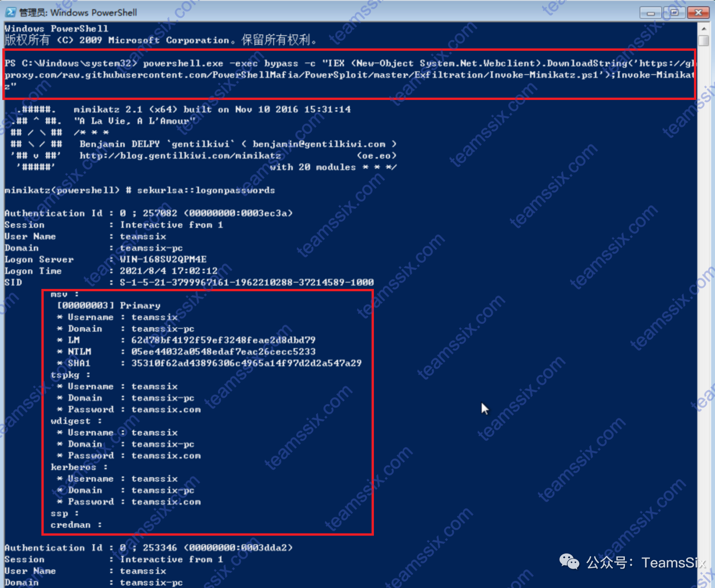Click the 'credman :' line
The height and width of the screenshot is (588, 715).
click(76, 525)
